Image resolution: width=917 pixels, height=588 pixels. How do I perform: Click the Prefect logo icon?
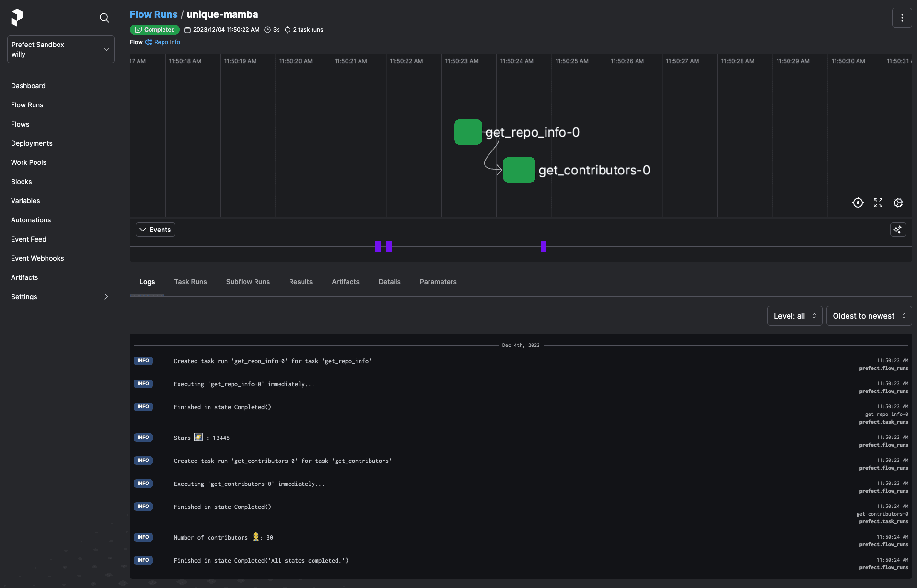pyautogui.click(x=17, y=18)
